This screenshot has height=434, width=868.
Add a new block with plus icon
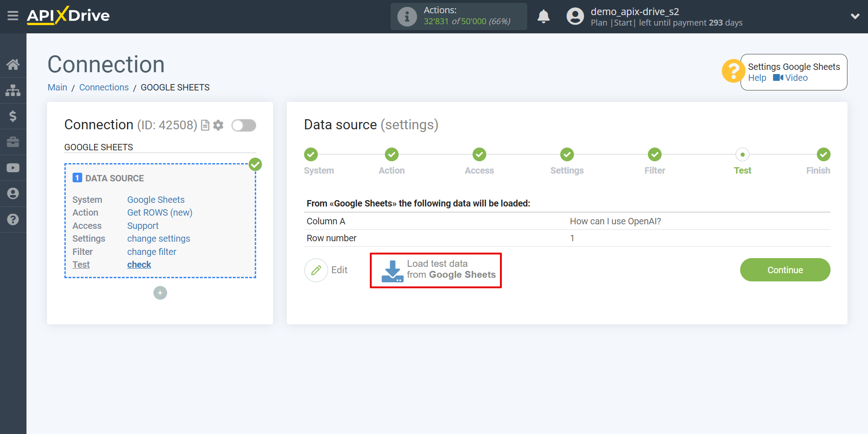tap(160, 293)
